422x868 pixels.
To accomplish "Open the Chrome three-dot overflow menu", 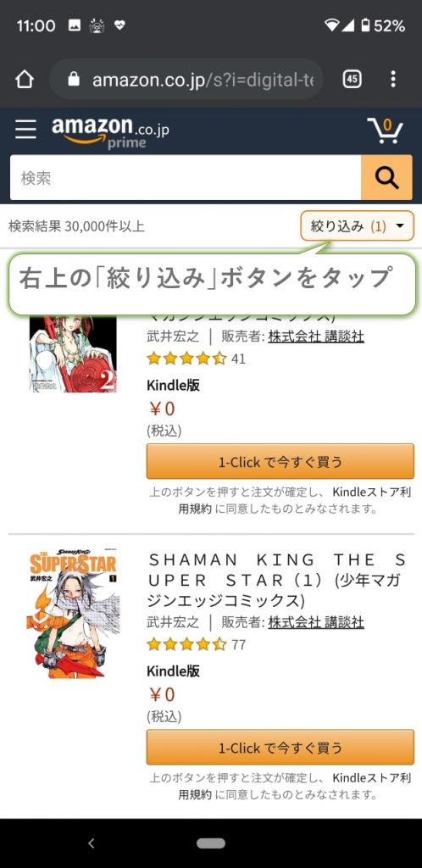I will (x=393, y=79).
